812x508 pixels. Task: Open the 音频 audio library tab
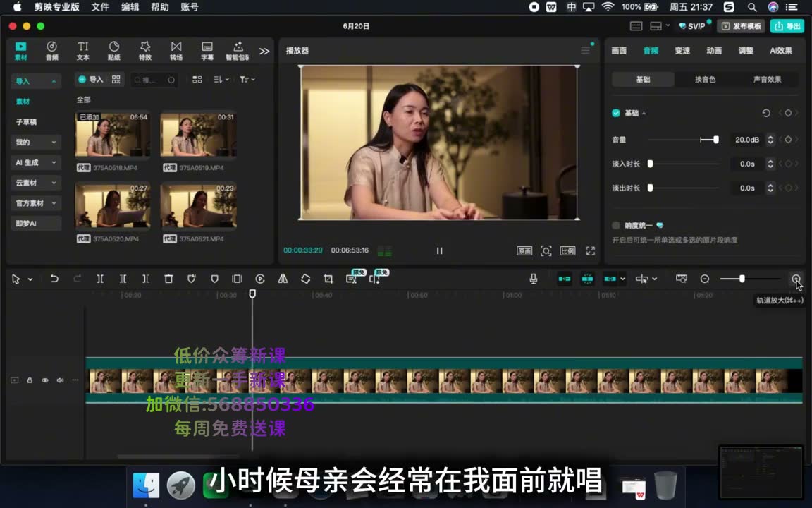coord(51,51)
